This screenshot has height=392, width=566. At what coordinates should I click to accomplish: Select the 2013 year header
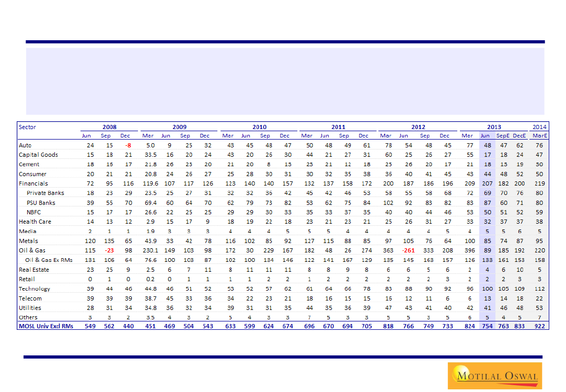pos(493,127)
